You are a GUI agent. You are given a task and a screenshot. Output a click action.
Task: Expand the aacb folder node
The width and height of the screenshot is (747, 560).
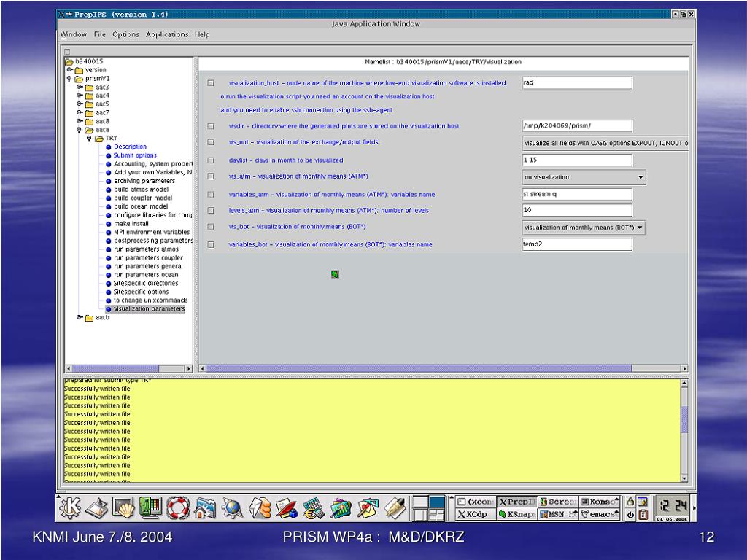point(80,317)
